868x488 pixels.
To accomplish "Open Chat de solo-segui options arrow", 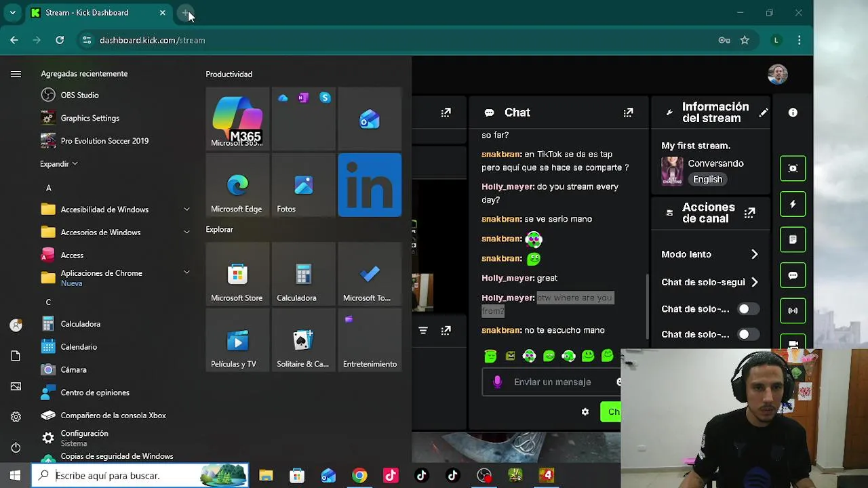I will (754, 282).
